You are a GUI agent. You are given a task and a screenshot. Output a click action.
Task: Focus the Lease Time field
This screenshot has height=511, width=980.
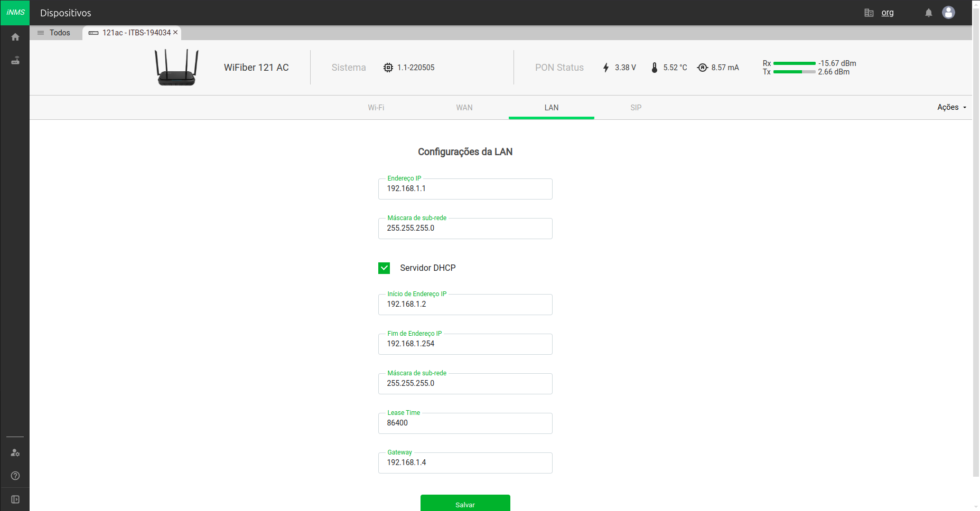(465, 423)
